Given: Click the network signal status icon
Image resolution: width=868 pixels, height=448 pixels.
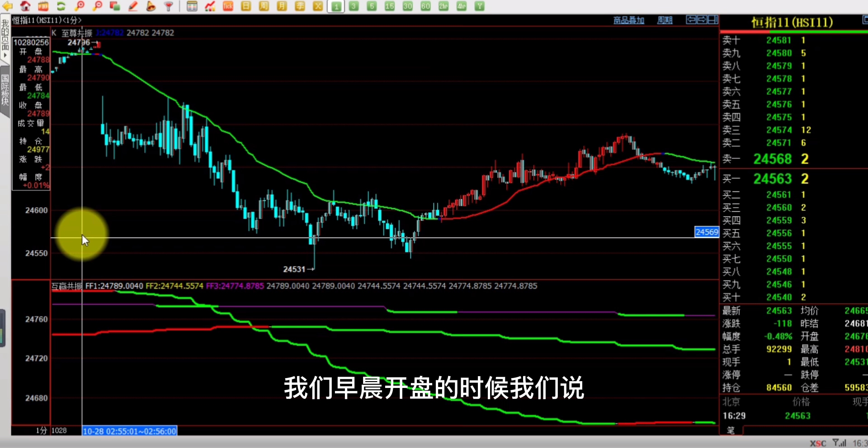Looking at the screenshot, I should (x=840, y=443).
